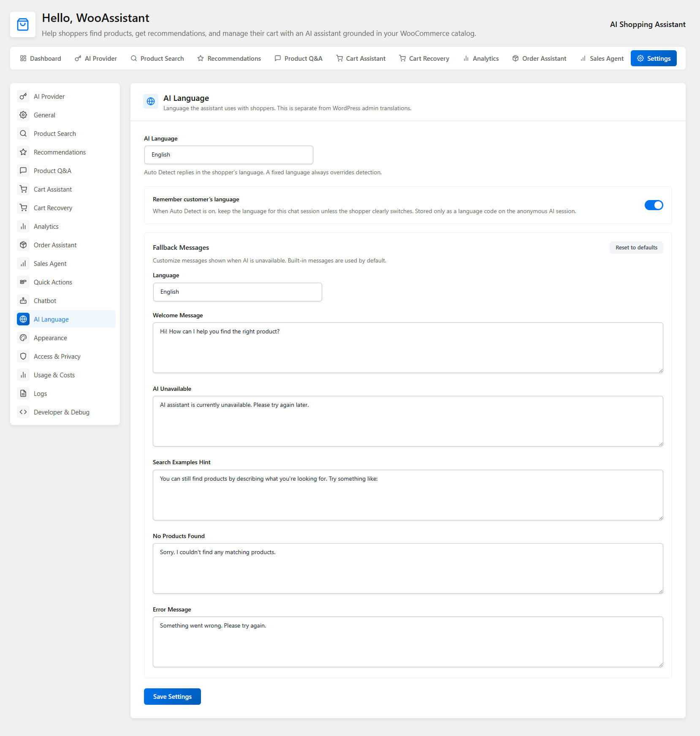Click the star icon on top Recommendations tab
Screen dimensions: 700x736
(201, 58)
